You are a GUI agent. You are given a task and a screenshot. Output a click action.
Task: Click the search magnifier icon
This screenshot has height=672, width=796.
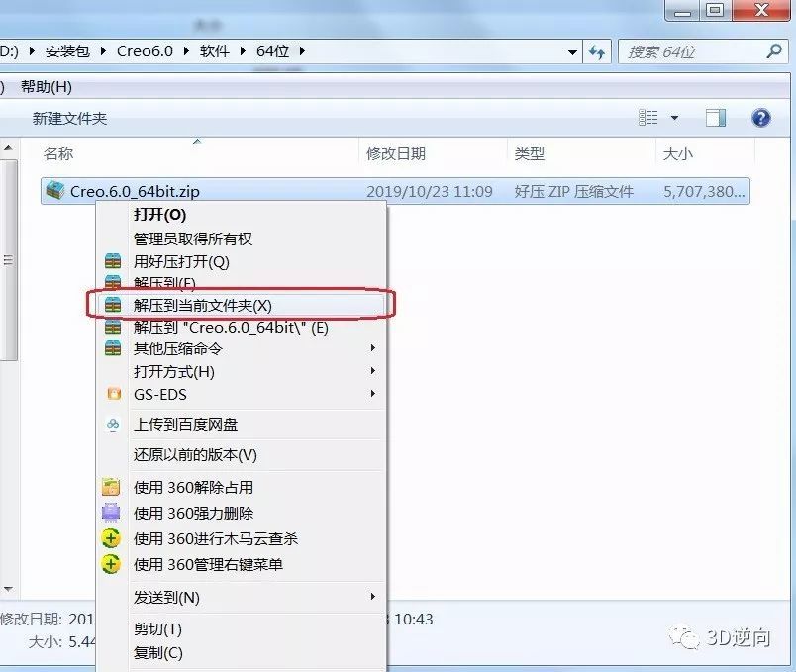tap(773, 51)
